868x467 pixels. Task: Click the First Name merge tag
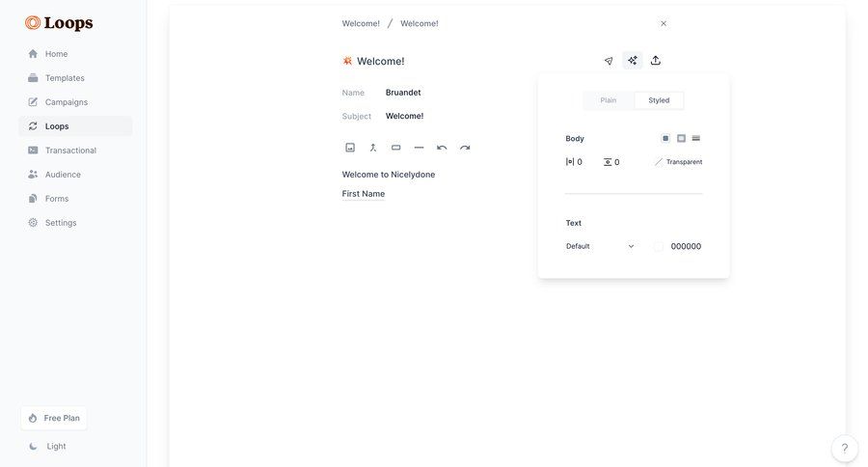(x=364, y=194)
